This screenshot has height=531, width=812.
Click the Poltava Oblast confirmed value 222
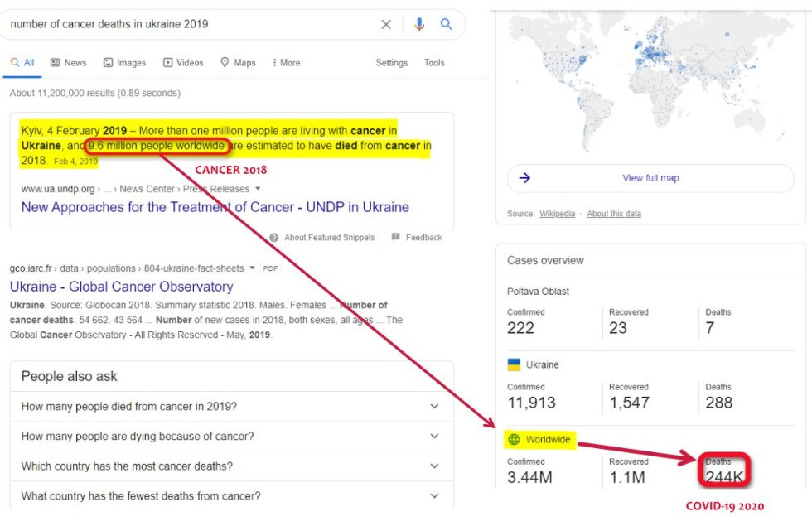pyautogui.click(x=520, y=328)
